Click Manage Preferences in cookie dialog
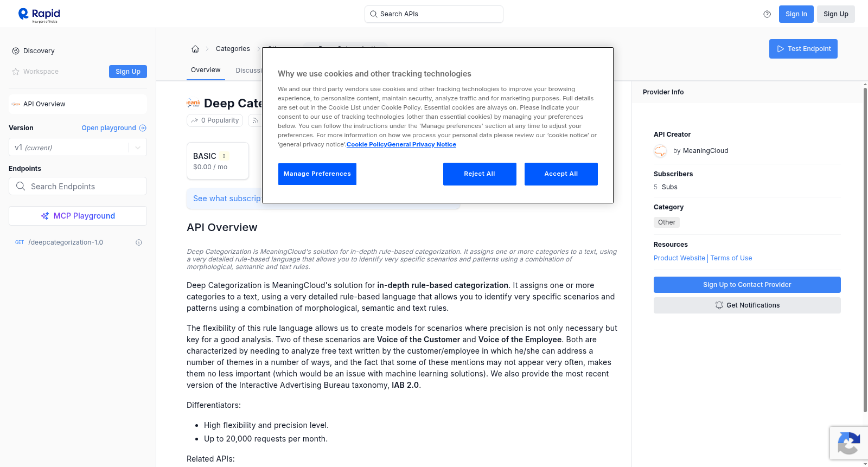Screen dimensions: 868x467 tap(317, 174)
